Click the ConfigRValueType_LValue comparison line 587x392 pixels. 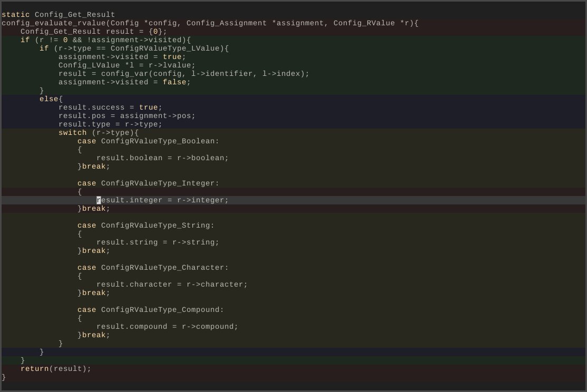[x=134, y=48]
